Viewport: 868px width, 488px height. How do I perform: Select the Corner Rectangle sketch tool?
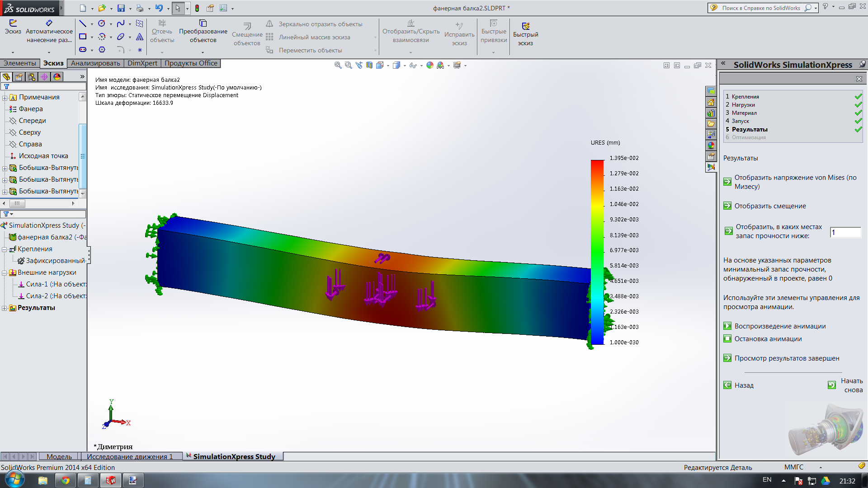[x=82, y=37]
